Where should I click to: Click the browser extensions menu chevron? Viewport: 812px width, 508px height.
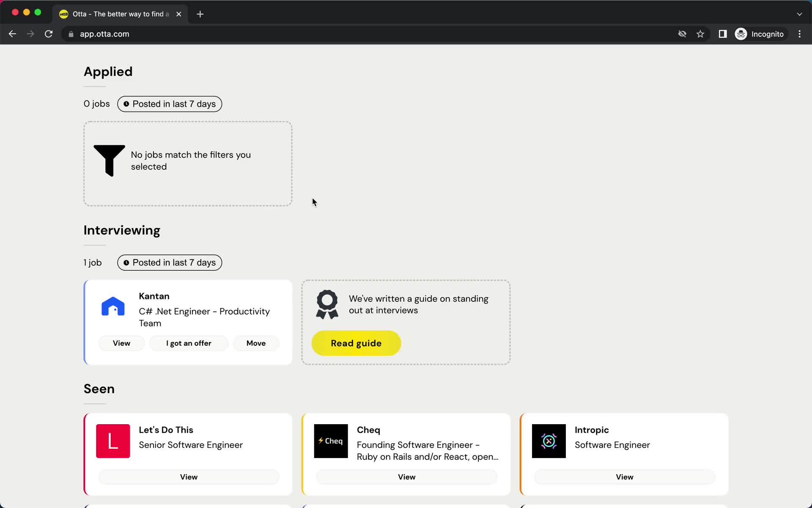[x=799, y=14]
